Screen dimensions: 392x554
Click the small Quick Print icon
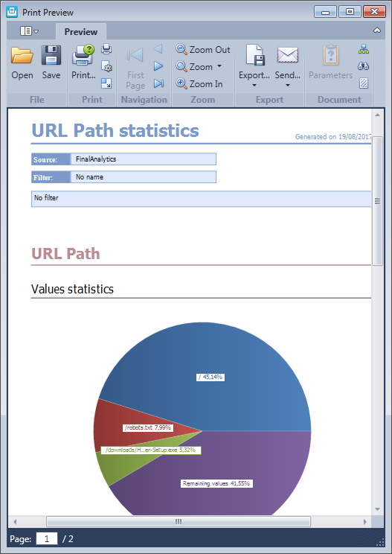(x=106, y=48)
